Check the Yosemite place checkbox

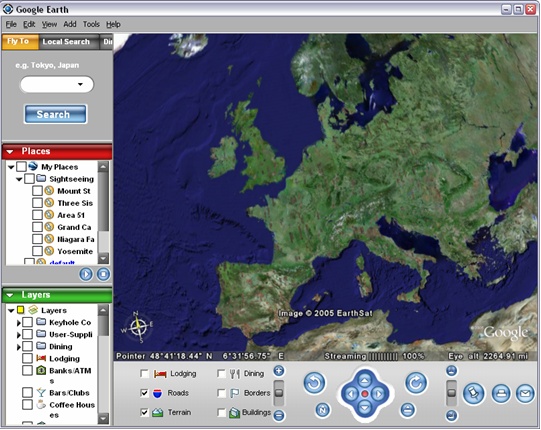(37, 251)
